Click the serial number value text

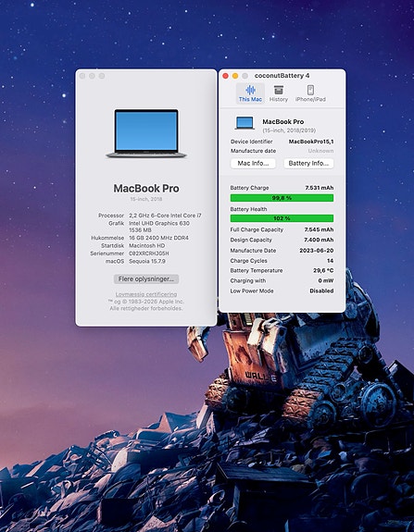click(x=149, y=254)
